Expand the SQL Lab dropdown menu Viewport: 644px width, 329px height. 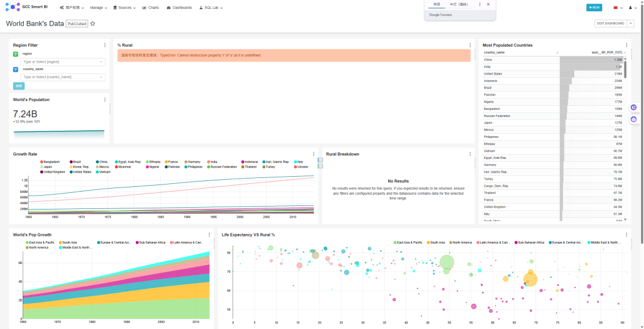click(210, 7)
